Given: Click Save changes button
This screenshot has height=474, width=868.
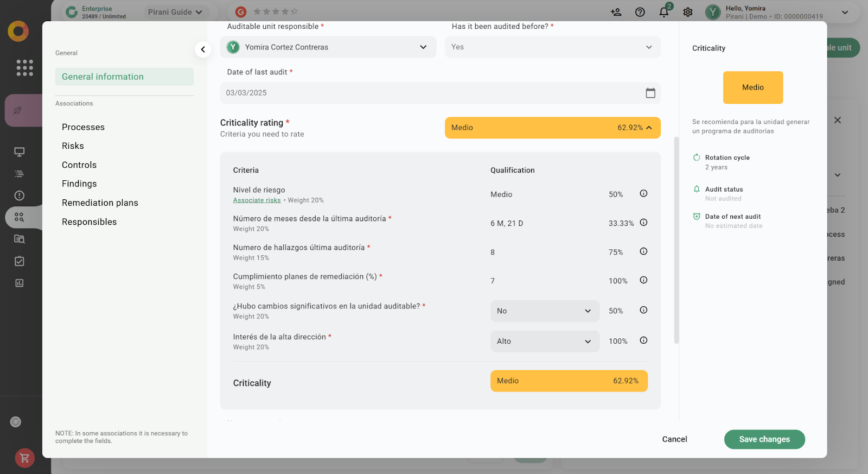Looking at the screenshot, I should [x=764, y=439].
